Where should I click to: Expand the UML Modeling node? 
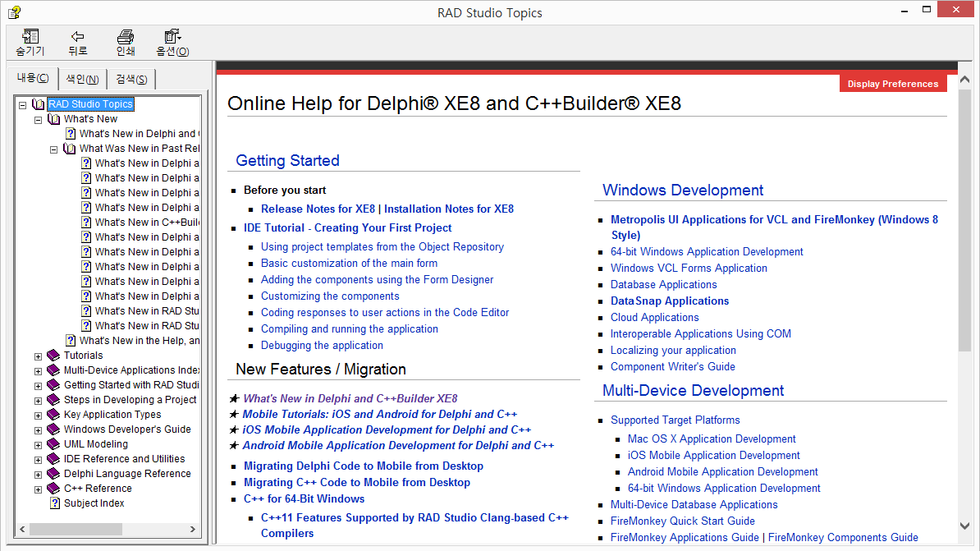[x=38, y=445]
